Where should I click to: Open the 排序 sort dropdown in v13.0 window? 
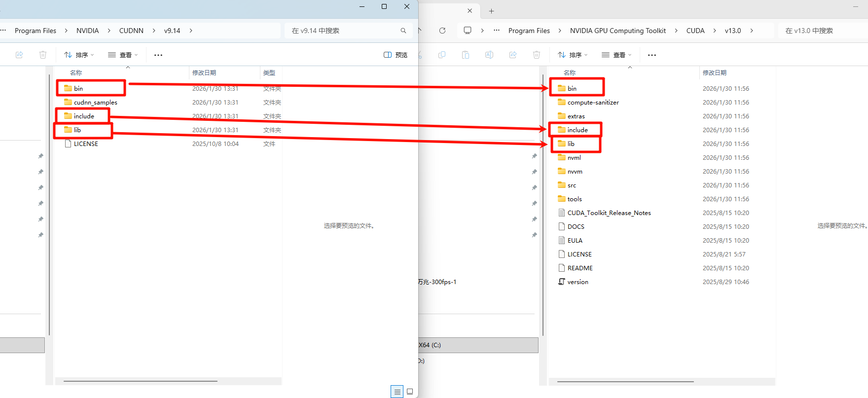[x=573, y=55]
